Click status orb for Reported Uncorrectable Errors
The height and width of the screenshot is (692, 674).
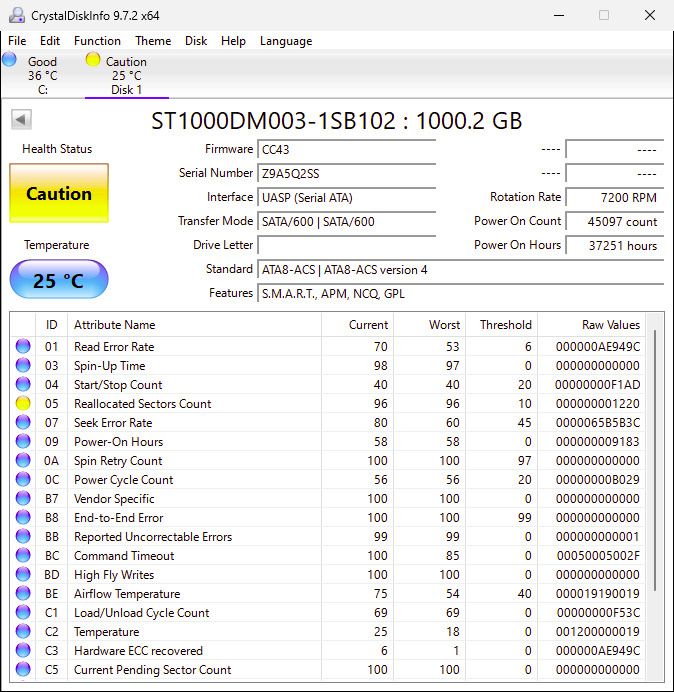pyautogui.click(x=23, y=536)
